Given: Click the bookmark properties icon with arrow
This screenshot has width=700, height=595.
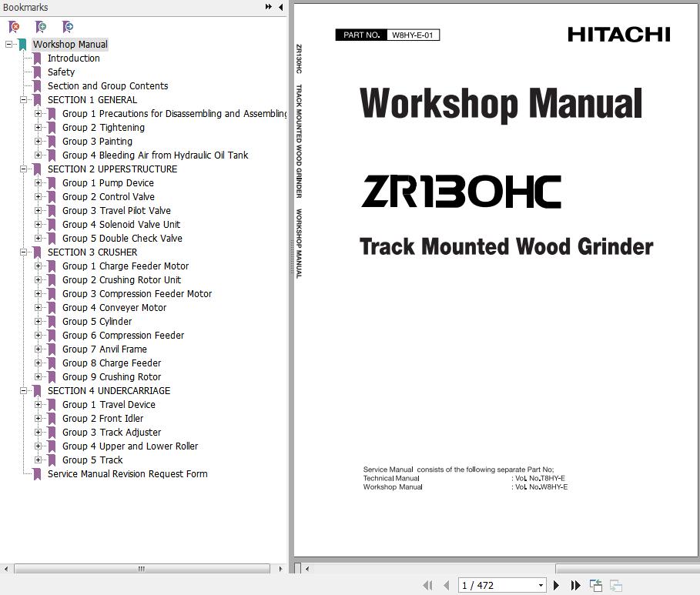Looking at the screenshot, I should [x=68, y=27].
